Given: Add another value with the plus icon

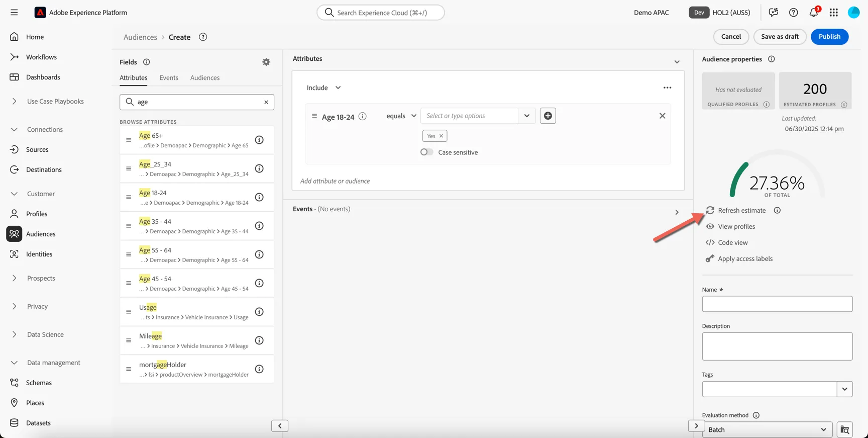Looking at the screenshot, I should [548, 116].
